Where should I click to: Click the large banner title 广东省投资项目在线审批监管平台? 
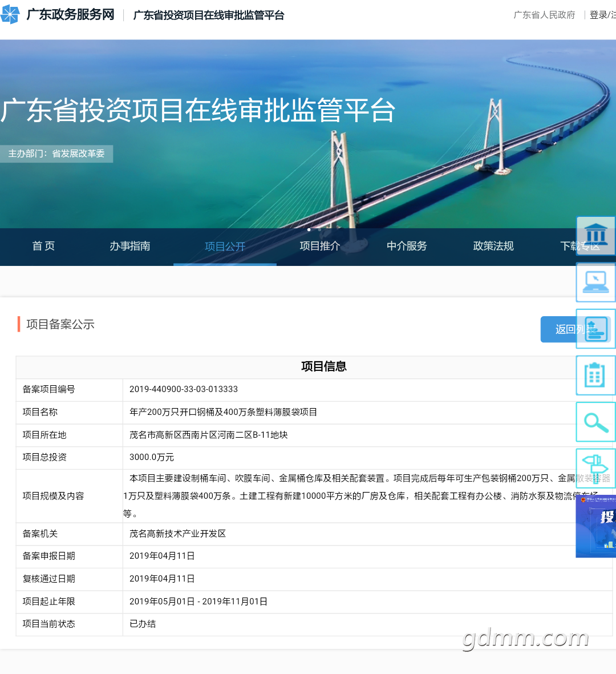pos(197,111)
